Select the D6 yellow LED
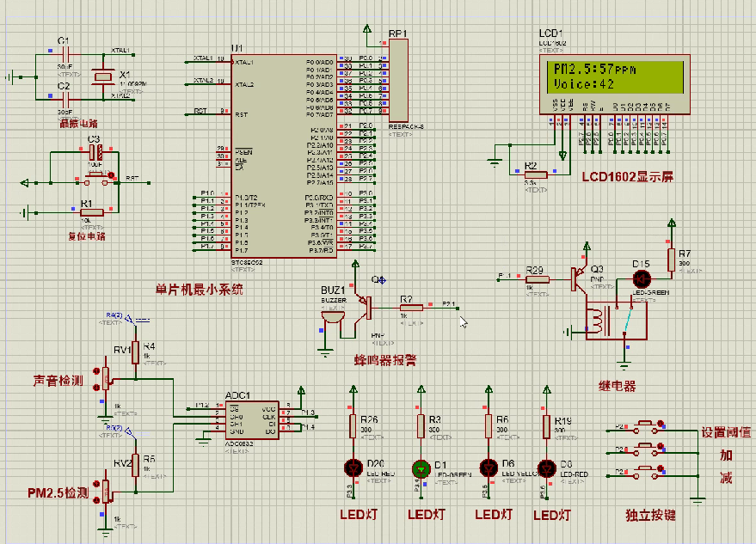The width and height of the screenshot is (756, 544). 489,468
